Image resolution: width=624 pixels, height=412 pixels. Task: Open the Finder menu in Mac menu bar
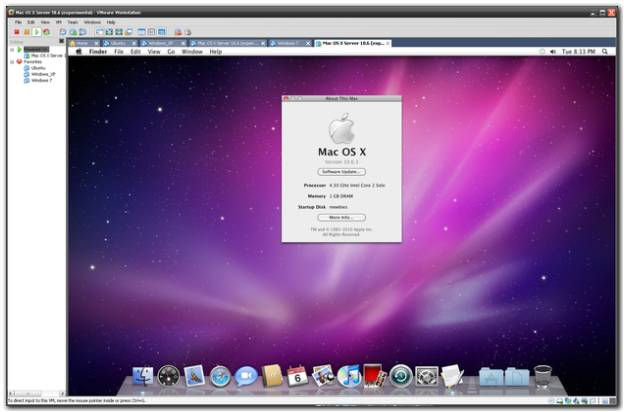[98, 52]
